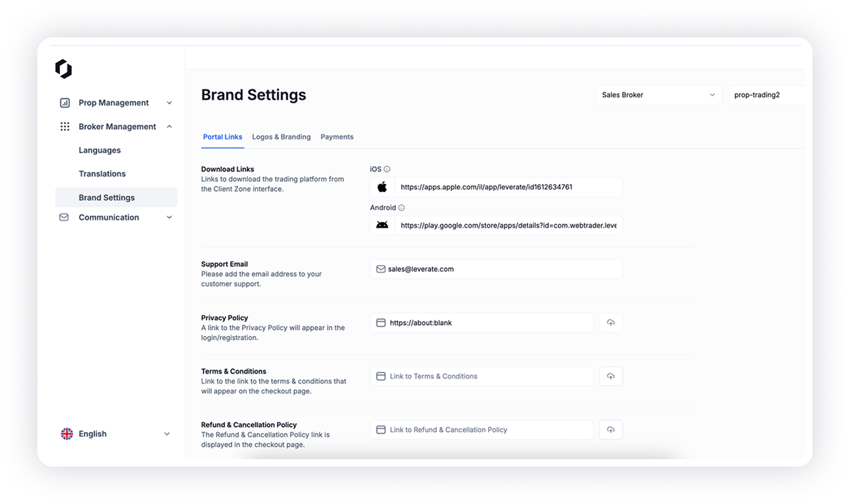Click upload icon for Terms & Conditions
The height and width of the screenshot is (504, 850).
[x=611, y=376]
